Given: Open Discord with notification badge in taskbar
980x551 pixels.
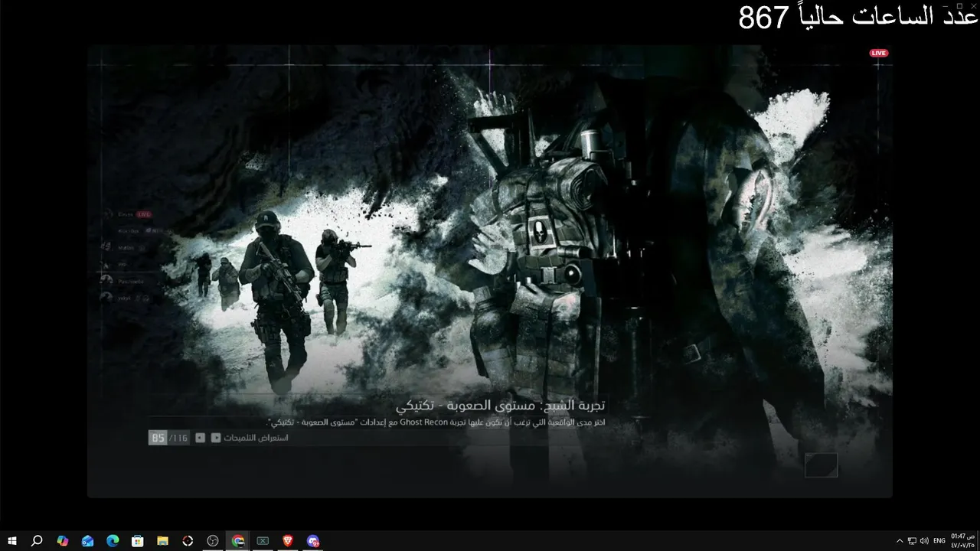Looking at the screenshot, I should (312, 541).
